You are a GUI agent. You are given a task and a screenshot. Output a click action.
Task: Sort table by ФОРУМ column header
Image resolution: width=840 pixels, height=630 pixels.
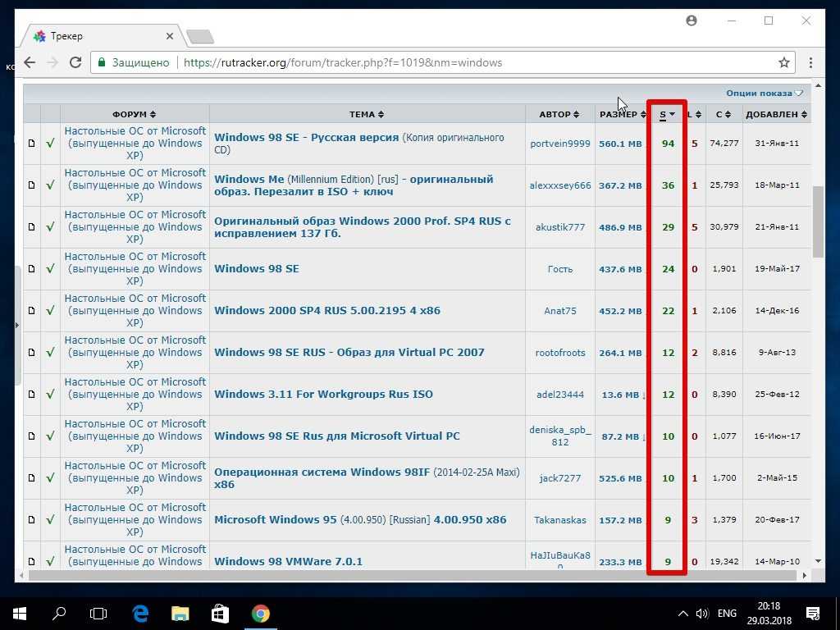[134, 114]
